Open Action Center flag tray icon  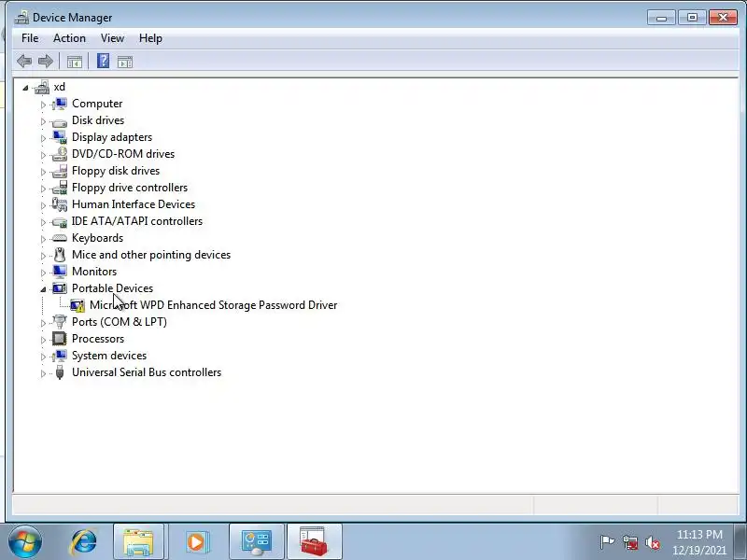pyautogui.click(x=607, y=542)
